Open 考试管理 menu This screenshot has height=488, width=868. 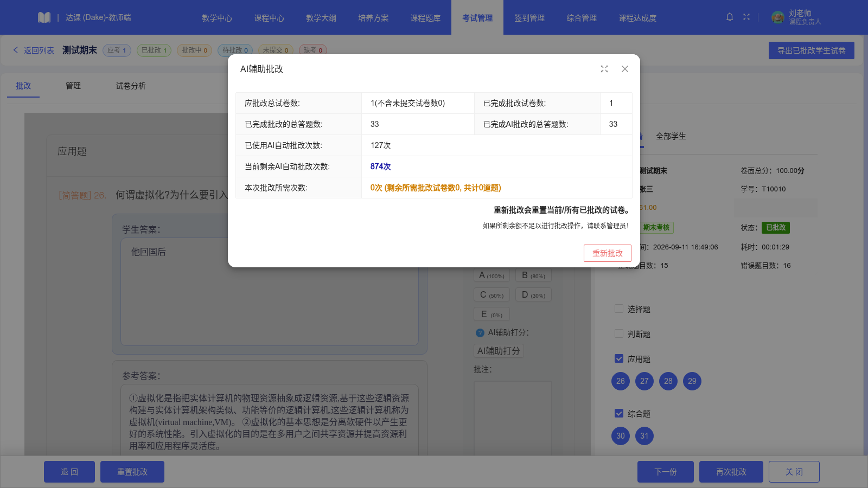click(477, 18)
